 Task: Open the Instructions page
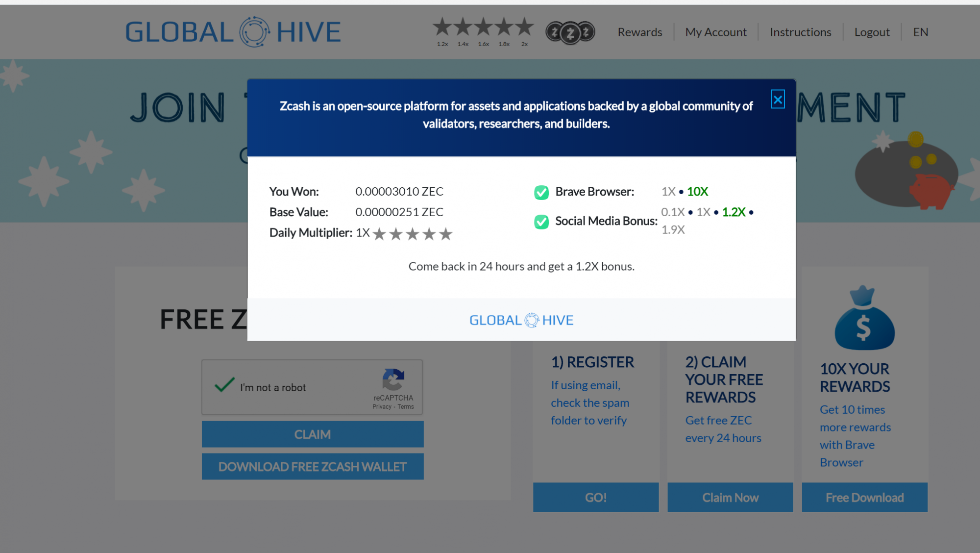[801, 32]
